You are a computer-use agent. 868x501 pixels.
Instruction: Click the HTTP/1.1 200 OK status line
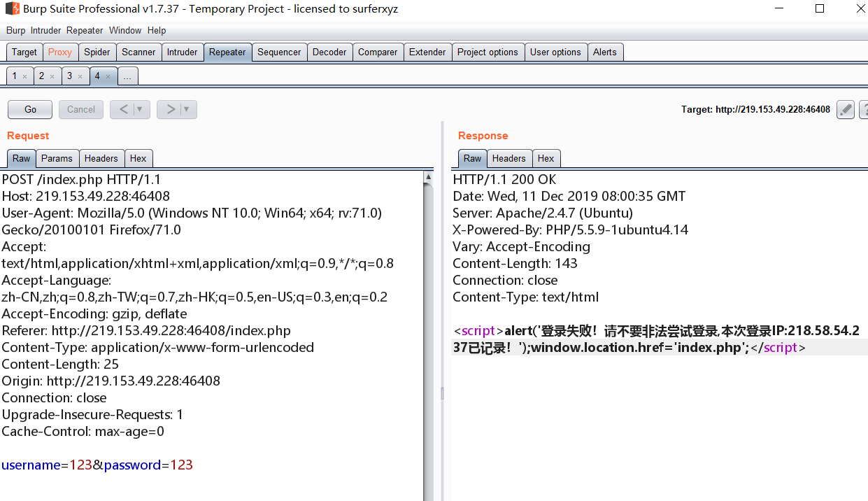[x=504, y=179]
